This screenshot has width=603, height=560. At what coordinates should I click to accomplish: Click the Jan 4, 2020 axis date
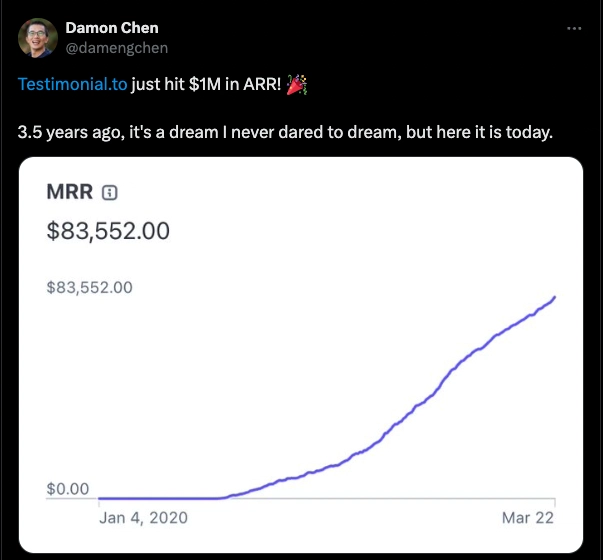point(143,518)
